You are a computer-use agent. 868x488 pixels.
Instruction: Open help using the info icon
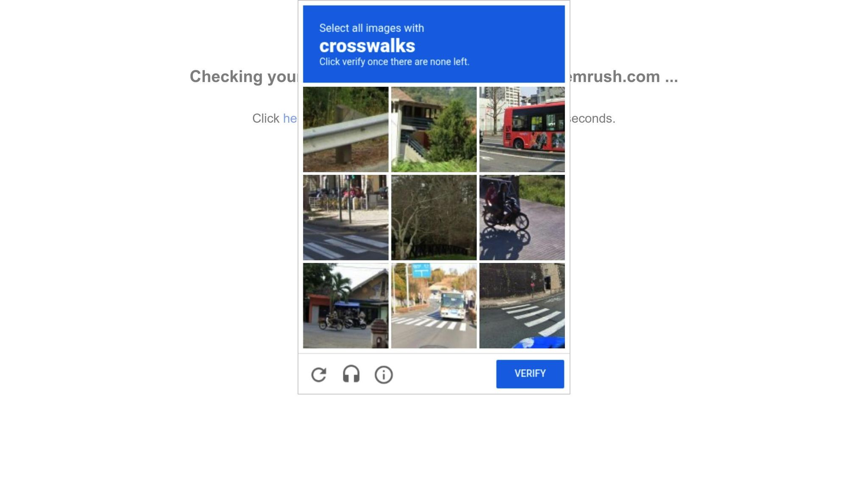pyautogui.click(x=384, y=375)
